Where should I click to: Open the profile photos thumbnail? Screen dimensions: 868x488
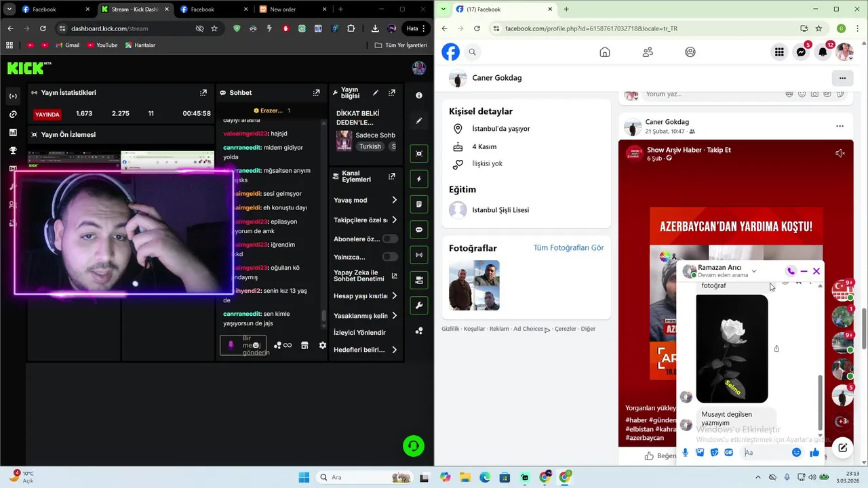(474, 285)
